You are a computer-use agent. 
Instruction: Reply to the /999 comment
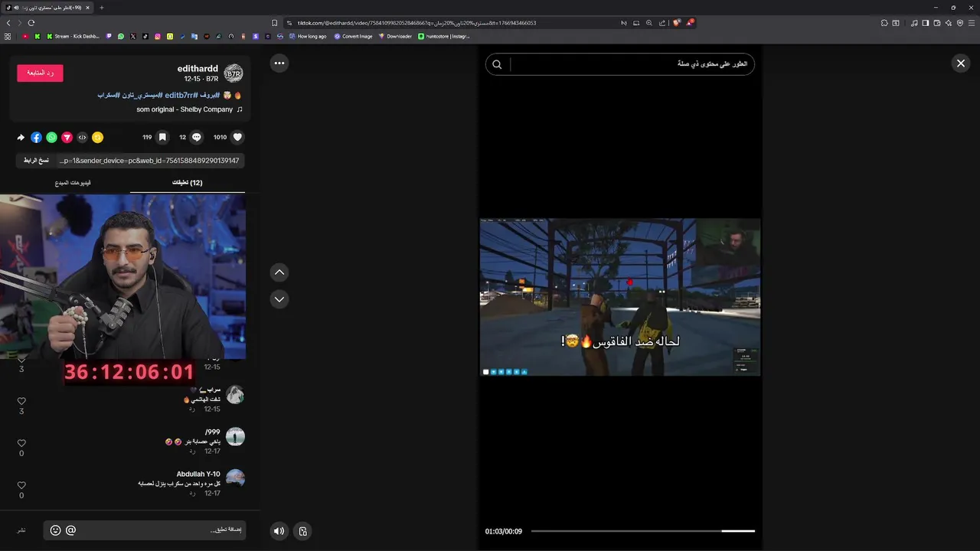pyautogui.click(x=192, y=452)
